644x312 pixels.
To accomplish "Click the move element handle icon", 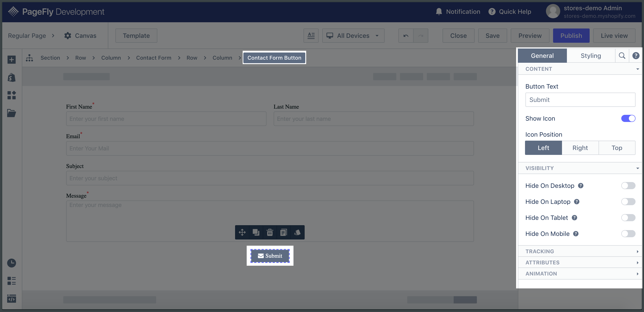I will (242, 232).
